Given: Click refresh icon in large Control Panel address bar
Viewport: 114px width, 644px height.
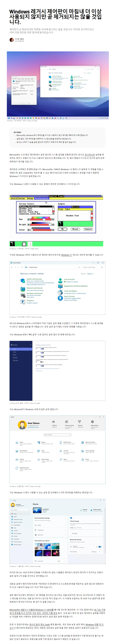Looking at the screenshot, I should click(x=79, y=267).
